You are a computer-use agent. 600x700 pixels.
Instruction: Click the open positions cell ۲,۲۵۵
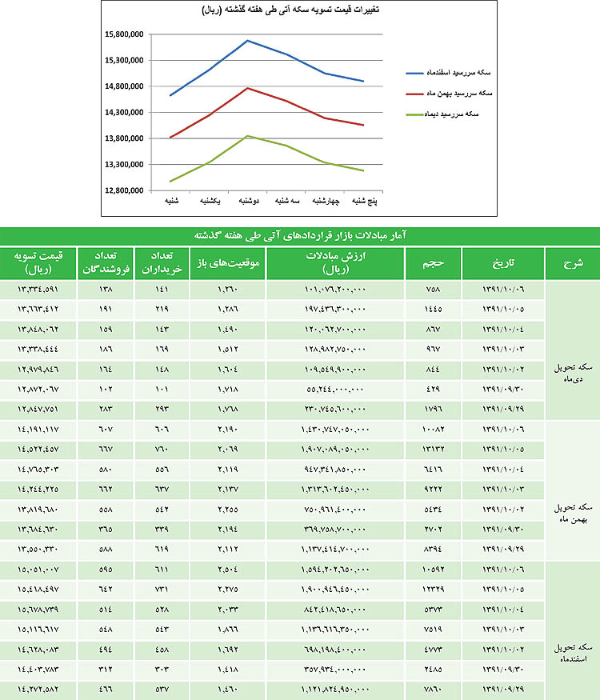tap(228, 510)
